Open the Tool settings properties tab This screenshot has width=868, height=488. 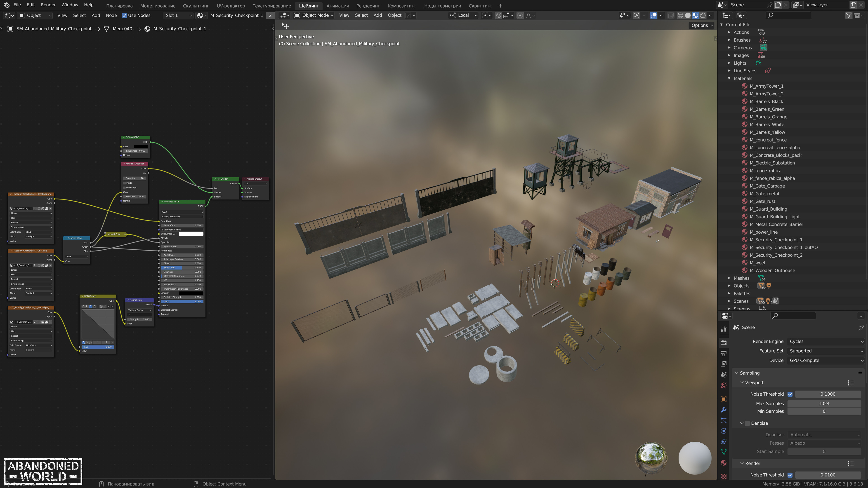pos(723,329)
